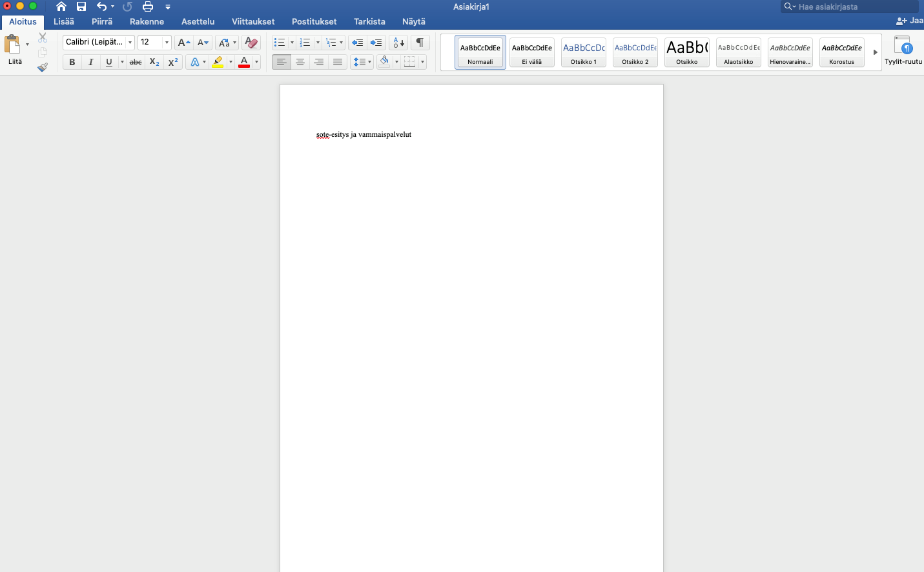Apply subscript formatting
This screenshot has height=572, width=924.
[154, 62]
